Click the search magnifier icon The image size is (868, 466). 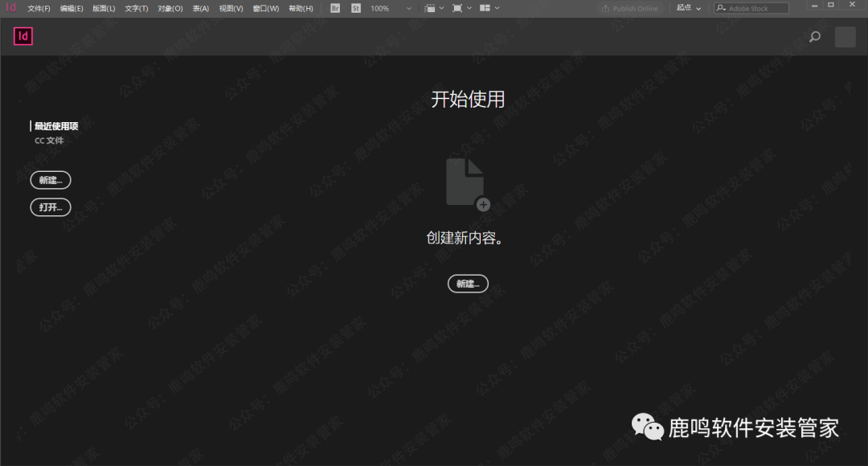[814, 37]
